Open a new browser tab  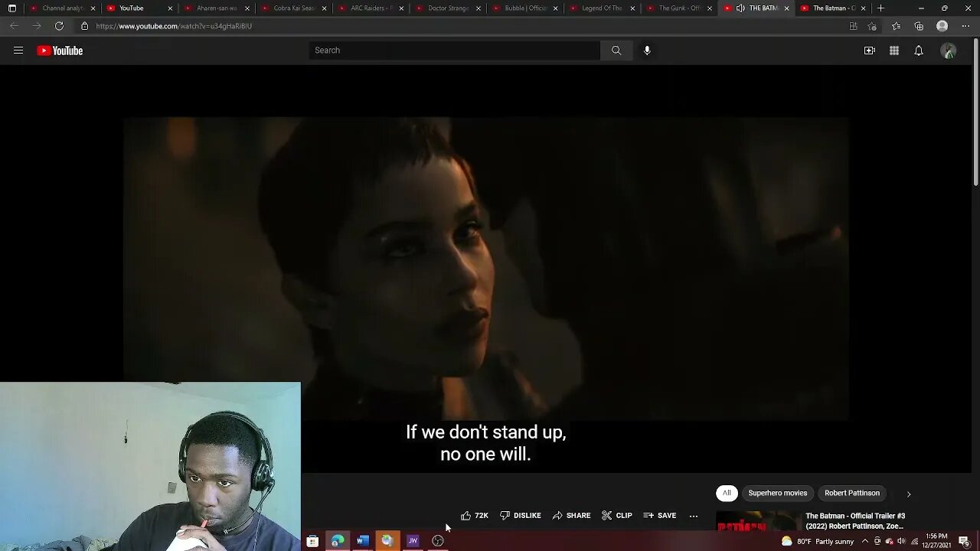880,8
